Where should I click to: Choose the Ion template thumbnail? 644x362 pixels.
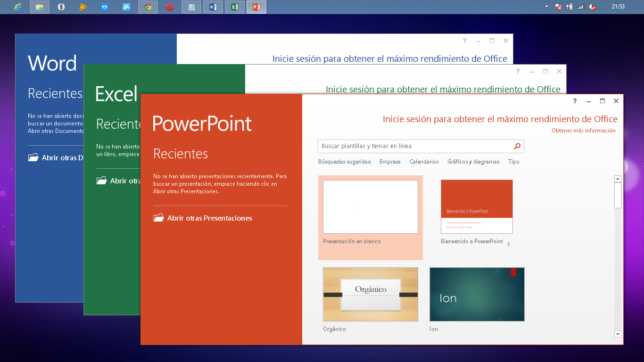477,295
